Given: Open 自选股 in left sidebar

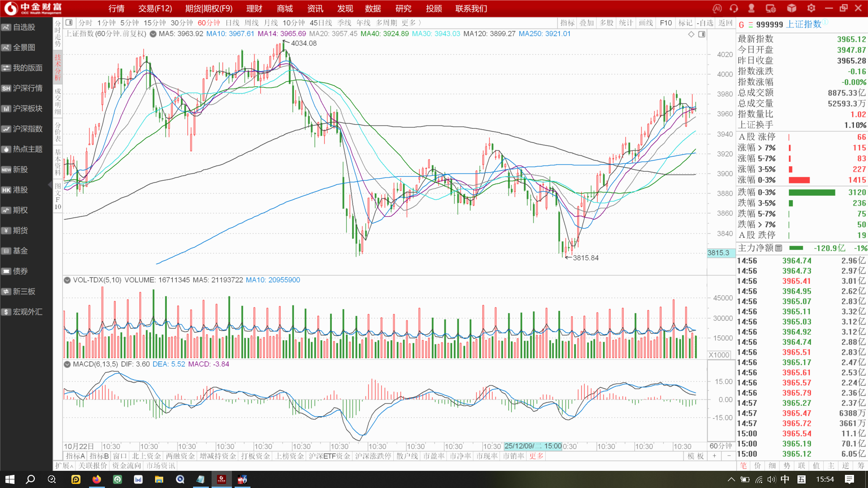Looking at the screenshot, I should [24, 27].
